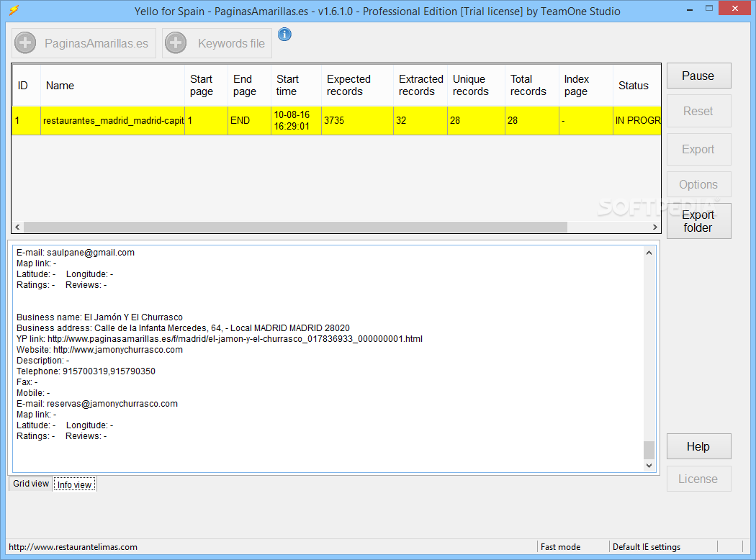
Task: Click the extracted records value 32
Action: [x=420, y=120]
